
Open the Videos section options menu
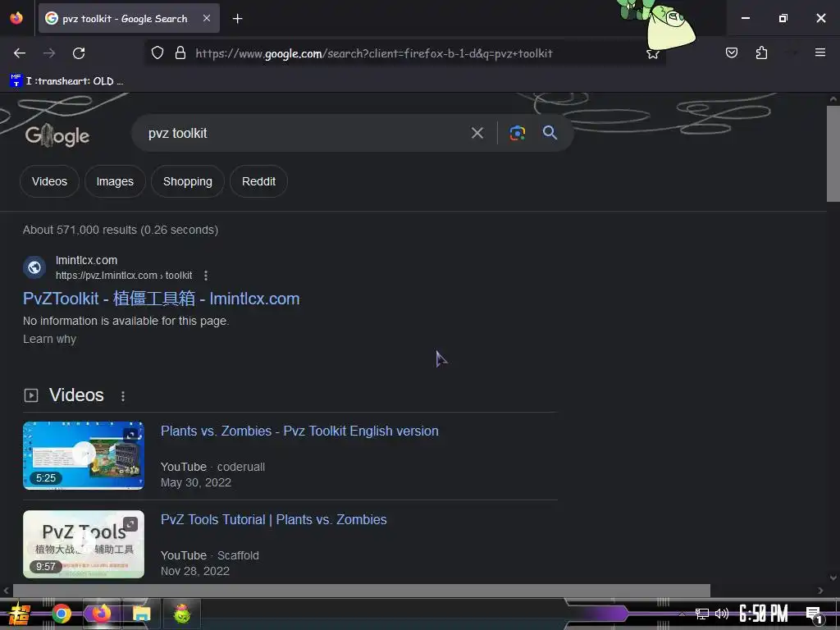[x=123, y=396]
